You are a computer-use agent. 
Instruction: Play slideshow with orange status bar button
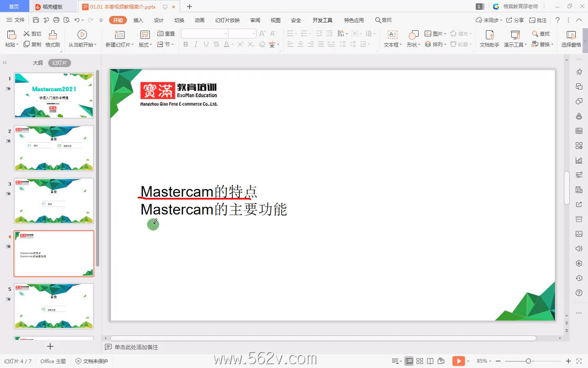tap(459, 361)
